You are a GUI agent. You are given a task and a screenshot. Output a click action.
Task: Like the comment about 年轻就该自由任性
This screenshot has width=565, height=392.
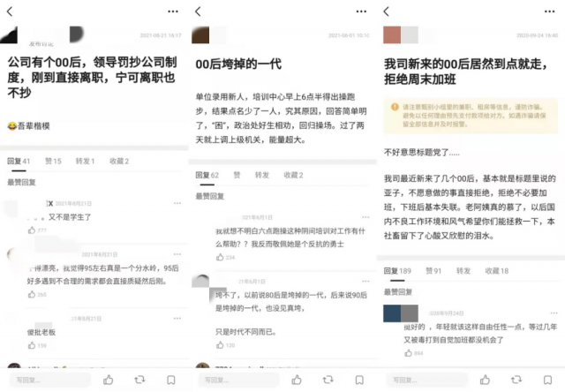408,353
